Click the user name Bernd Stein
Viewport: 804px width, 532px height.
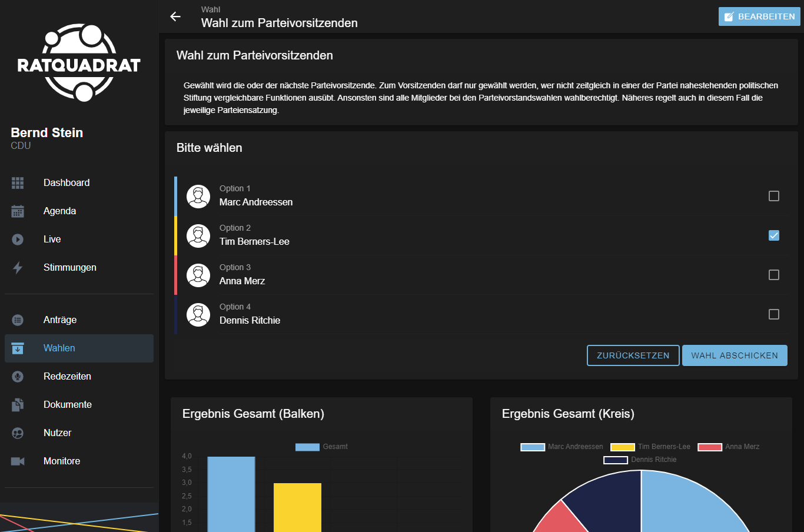point(47,133)
